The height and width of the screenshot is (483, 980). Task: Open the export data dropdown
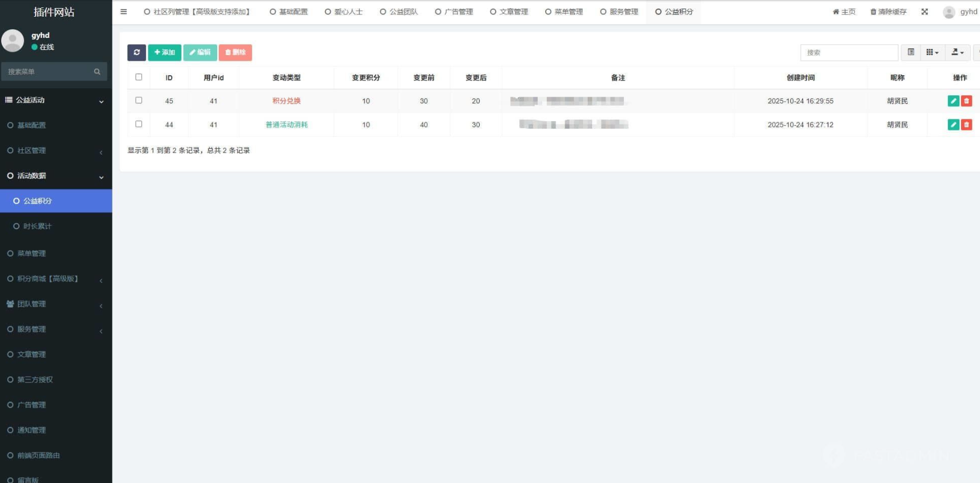[x=957, y=52]
